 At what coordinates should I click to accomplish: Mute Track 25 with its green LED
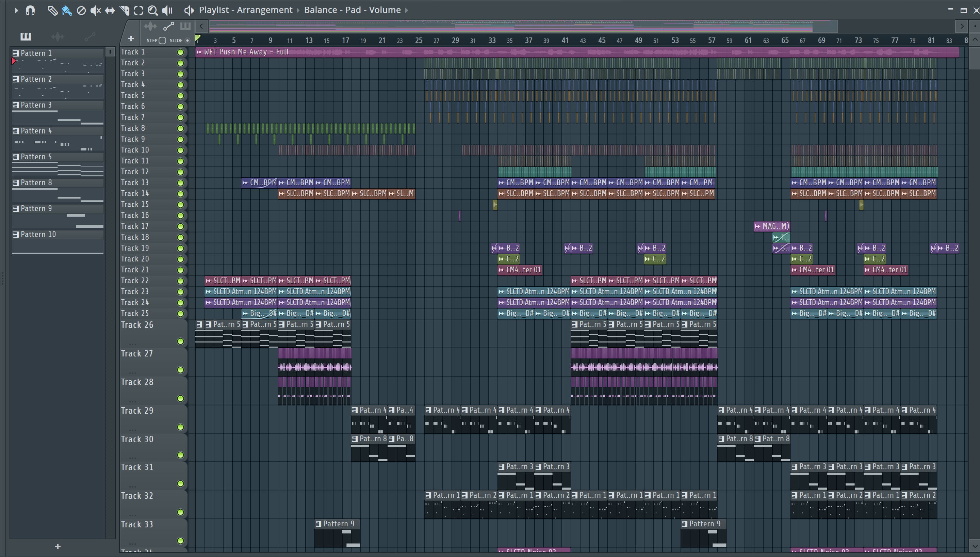tap(180, 314)
